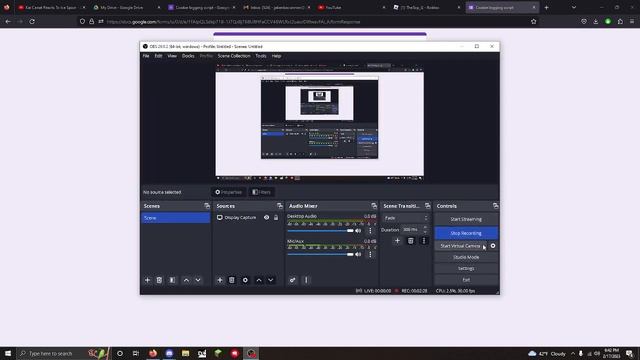
Task: Open scene filters icon in Scenes dock
Action: click(x=172, y=280)
